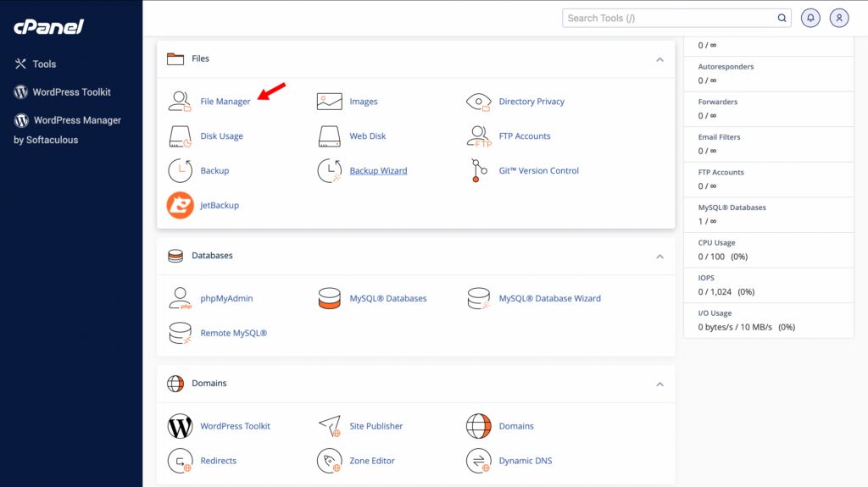Click the Web Disk link
This screenshot has width=868, height=487.
pyautogui.click(x=368, y=136)
